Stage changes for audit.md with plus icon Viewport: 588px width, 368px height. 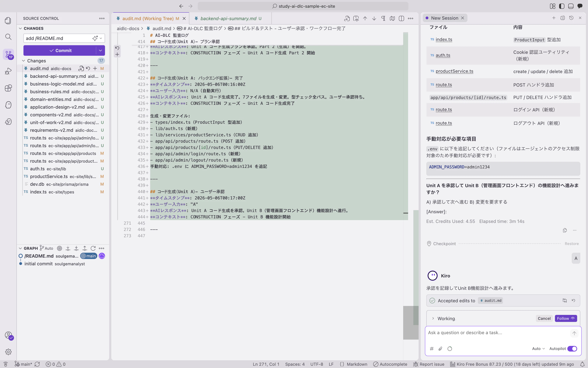tap(95, 69)
